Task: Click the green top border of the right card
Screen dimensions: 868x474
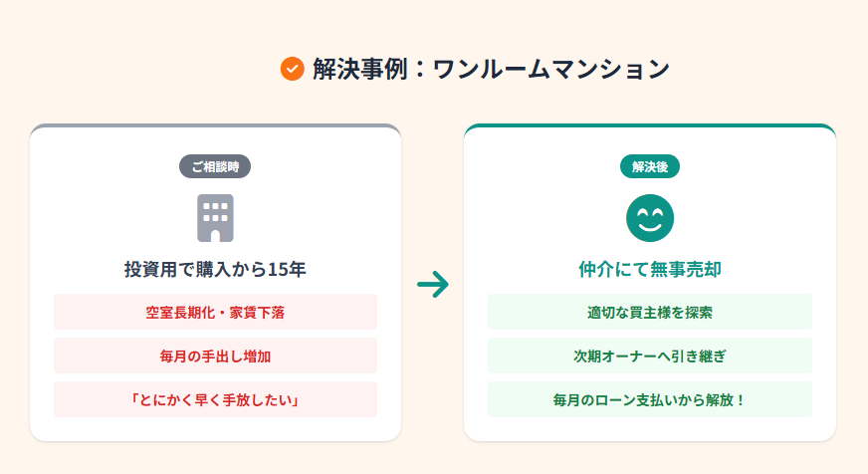Action: coord(650,125)
